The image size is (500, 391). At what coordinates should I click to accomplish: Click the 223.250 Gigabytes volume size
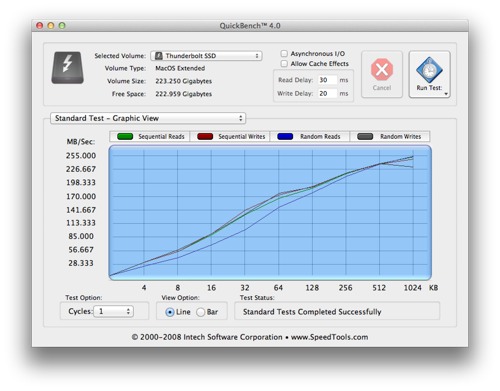point(183,81)
